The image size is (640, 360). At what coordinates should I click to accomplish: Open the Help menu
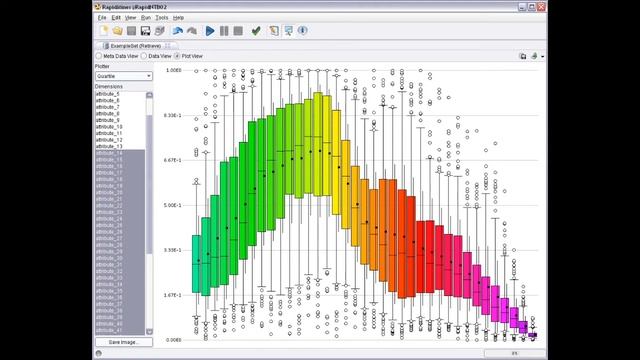(x=178, y=18)
